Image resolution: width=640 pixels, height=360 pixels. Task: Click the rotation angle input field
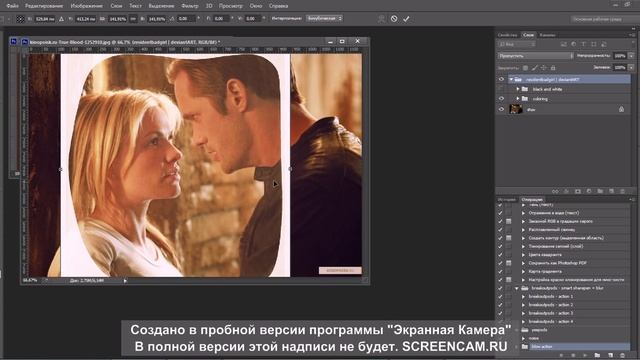[186, 19]
